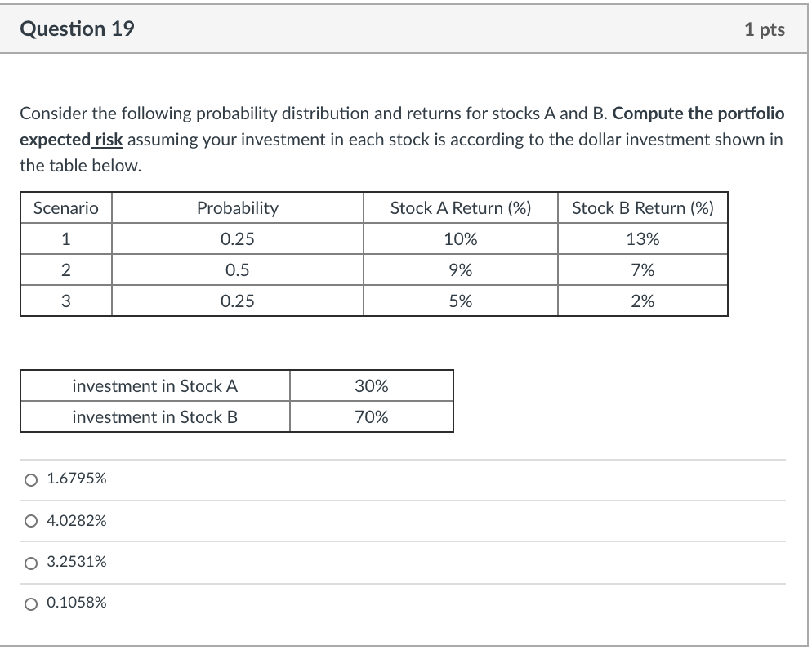The height and width of the screenshot is (650, 812).
Task: Click the Probability column header
Action: pyautogui.click(x=237, y=207)
